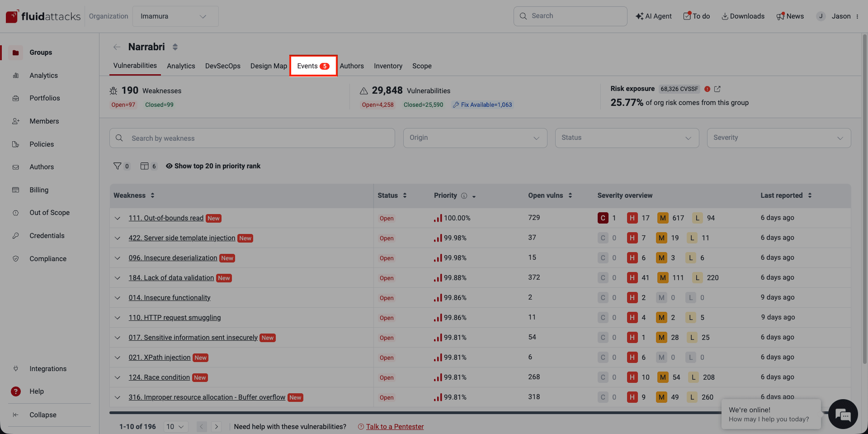Open the filters toggle showing zero filters
This screenshot has width=868, height=434.
(121, 166)
